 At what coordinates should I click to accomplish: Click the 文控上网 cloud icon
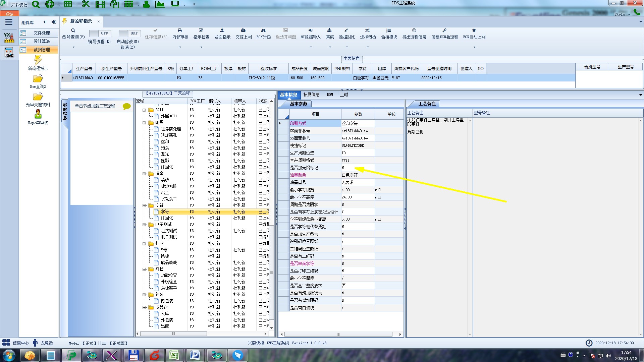point(243,31)
